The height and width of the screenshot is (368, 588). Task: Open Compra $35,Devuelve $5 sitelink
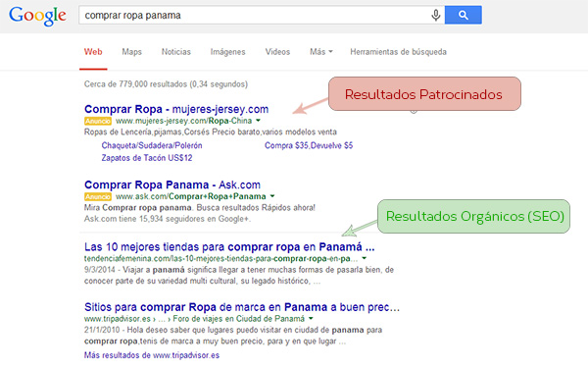309,145
